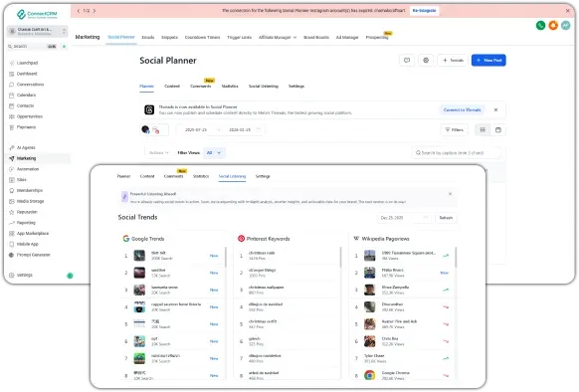Go to Conversations in the sidebar

[x=30, y=85]
